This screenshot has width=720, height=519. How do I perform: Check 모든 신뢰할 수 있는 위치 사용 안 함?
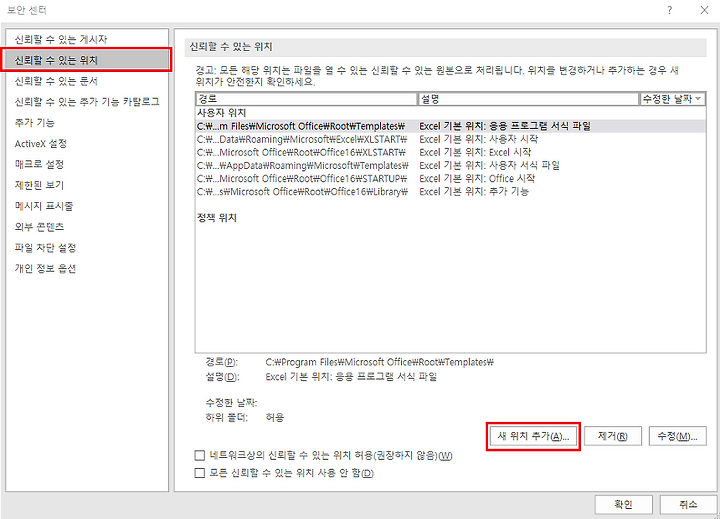[x=200, y=473]
